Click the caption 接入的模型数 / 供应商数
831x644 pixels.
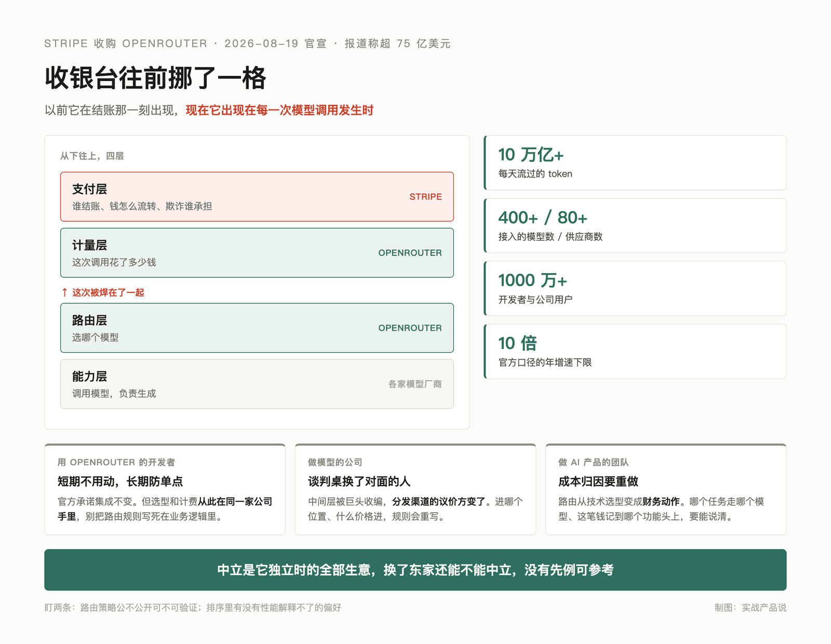pyautogui.click(x=550, y=237)
